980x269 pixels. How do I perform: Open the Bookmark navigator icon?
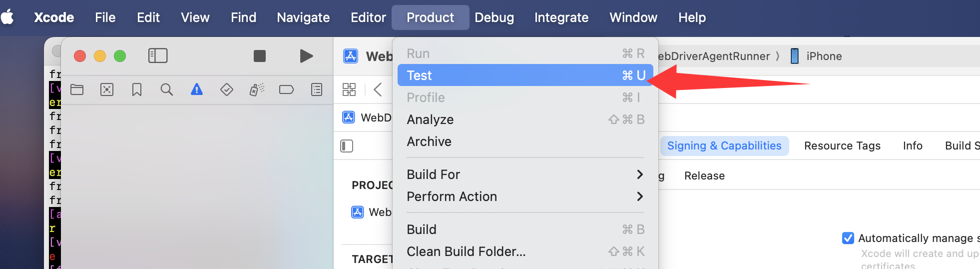tap(137, 89)
